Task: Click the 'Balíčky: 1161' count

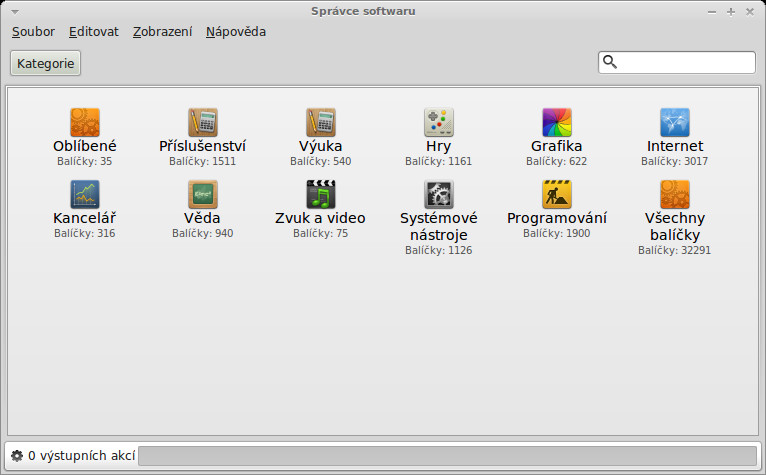Action: point(439,161)
